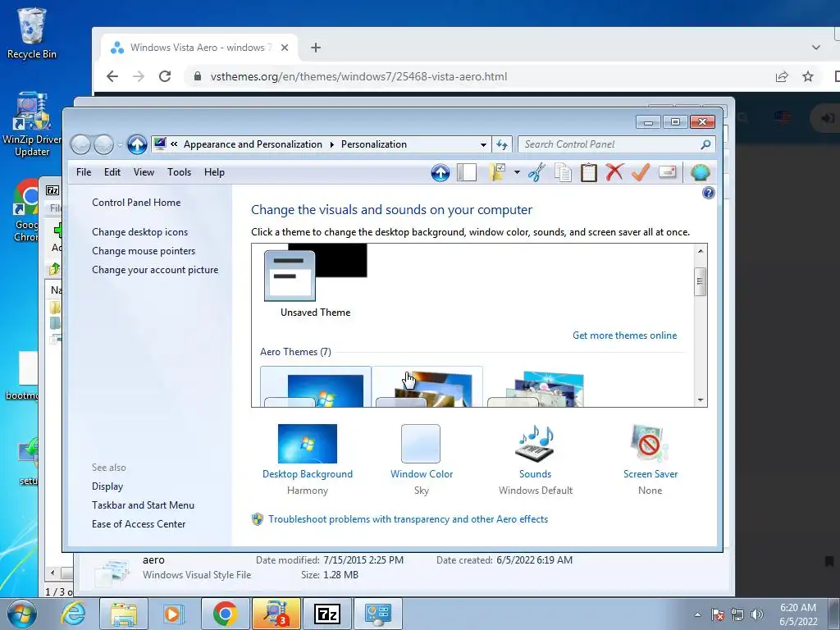Open Change desktop icons link
Viewport: 840px width, 630px height.
[139, 232]
